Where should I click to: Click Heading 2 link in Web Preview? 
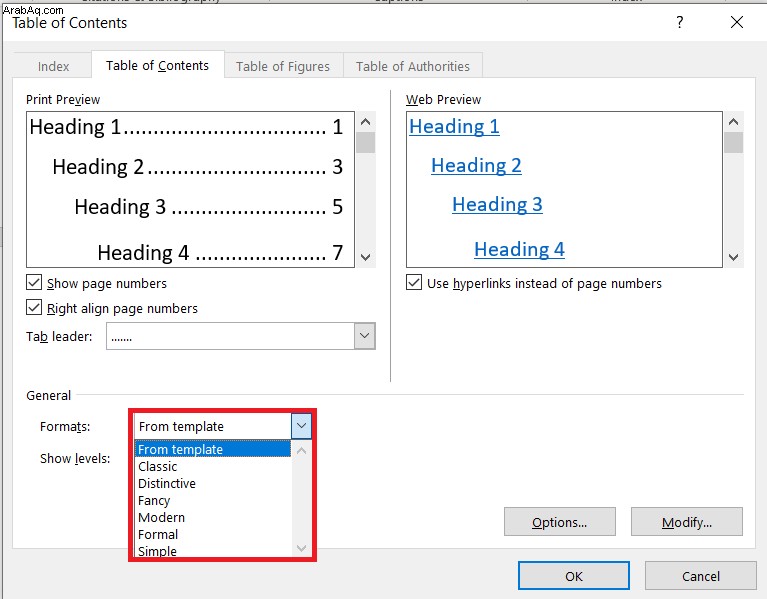[476, 166]
